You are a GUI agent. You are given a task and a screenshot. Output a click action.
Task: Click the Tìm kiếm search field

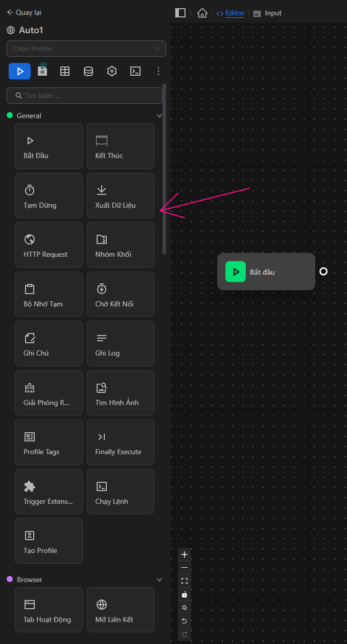[84, 96]
